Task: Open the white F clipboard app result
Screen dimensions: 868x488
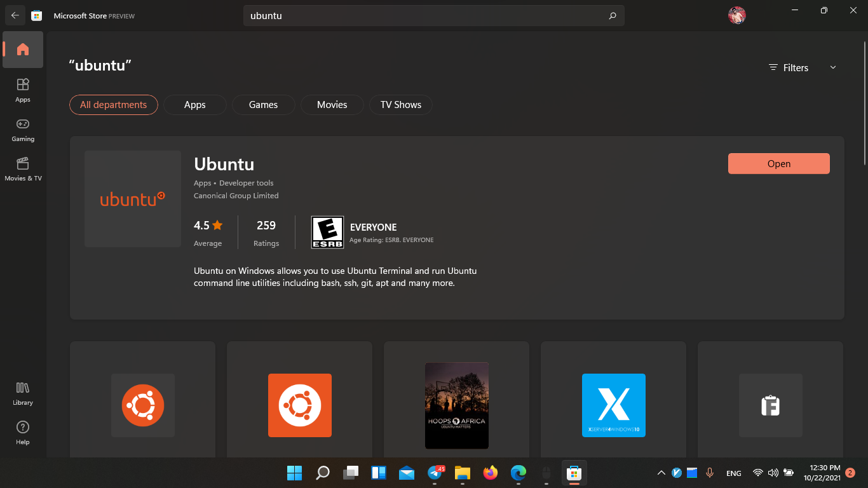Action: 771,405
